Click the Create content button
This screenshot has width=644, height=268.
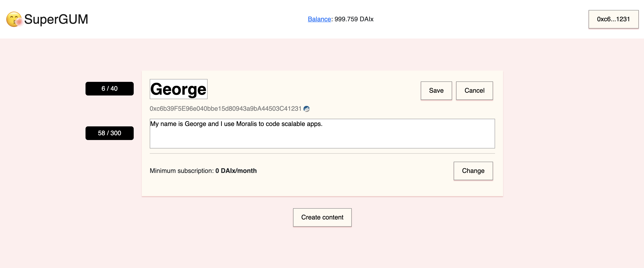pyautogui.click(x=322, y=217)
